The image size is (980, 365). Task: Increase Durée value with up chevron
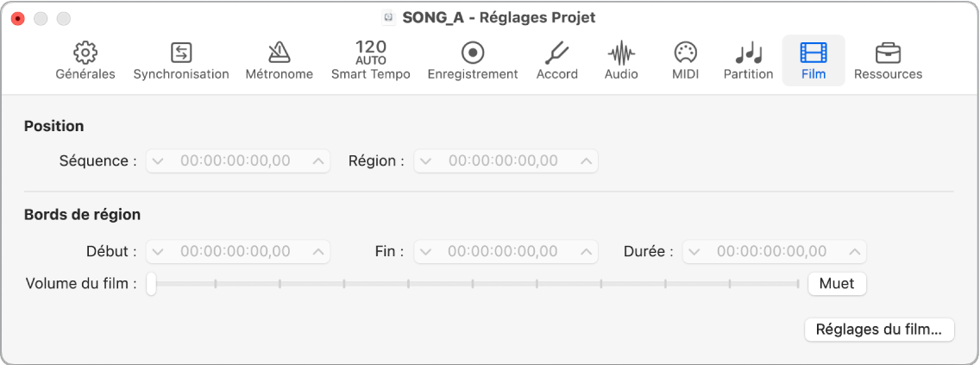(854, 252)
